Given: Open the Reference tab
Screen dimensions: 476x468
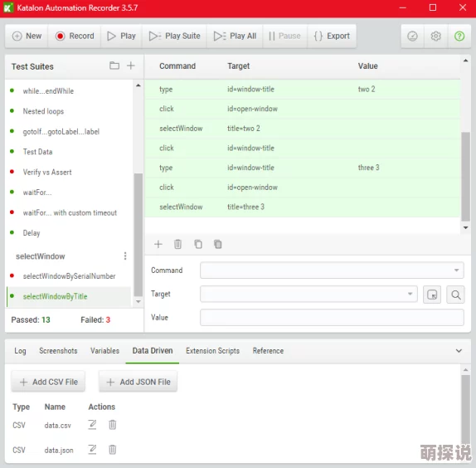Looking at the screenshot, I should click(268, 351).
